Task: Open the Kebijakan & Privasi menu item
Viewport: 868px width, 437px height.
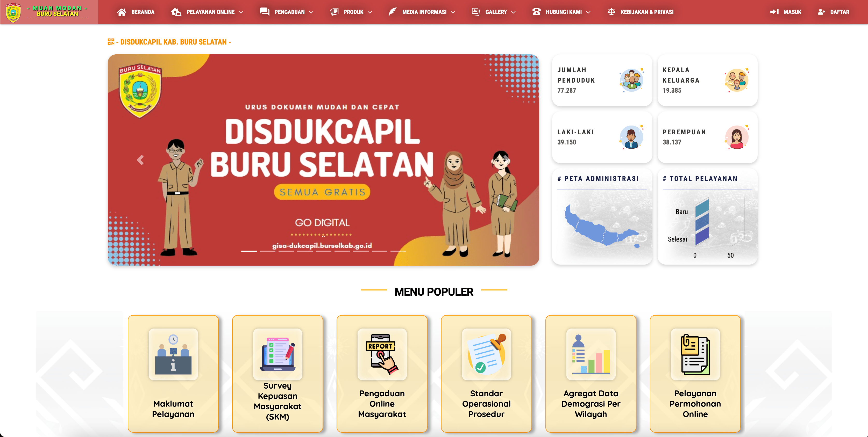Action: [x=641, y=12]
